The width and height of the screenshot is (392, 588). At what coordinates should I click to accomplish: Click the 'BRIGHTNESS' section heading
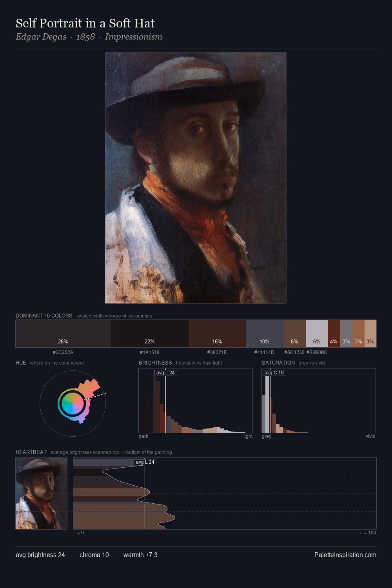click(155, 363)
